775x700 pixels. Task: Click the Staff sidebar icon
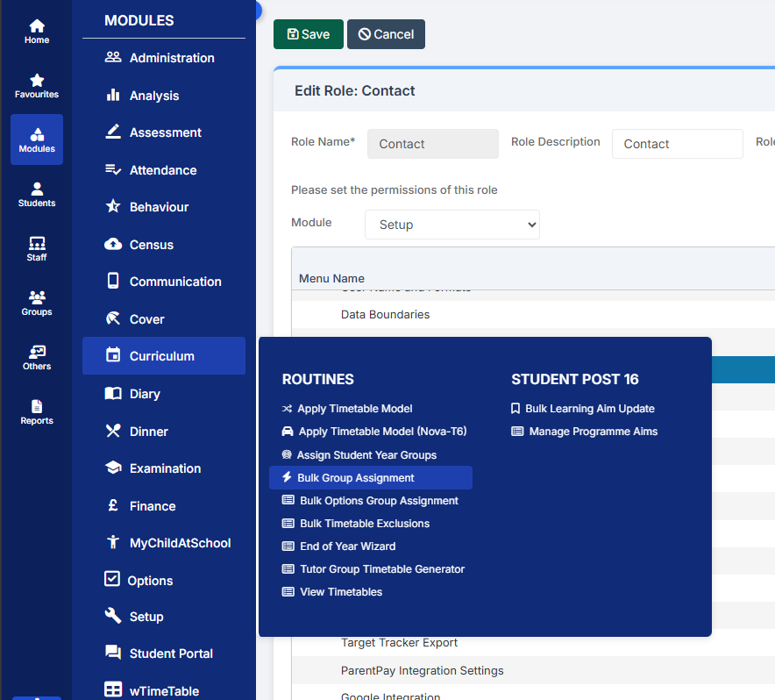[x=36, y=244]
